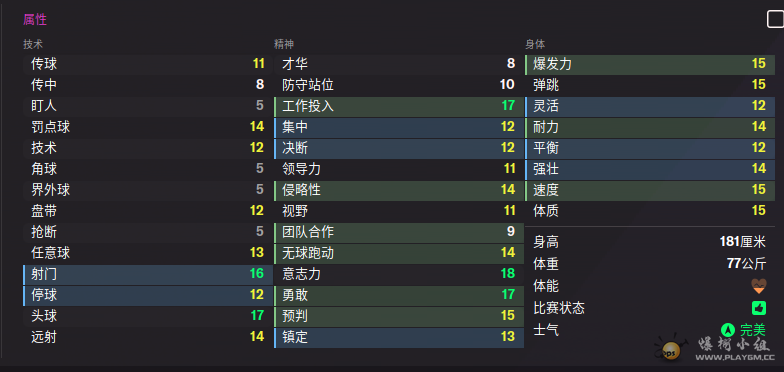The image size is (784, 372).
Task: Click the 意志力 attribute value 18
Action: tap(508, 274)
